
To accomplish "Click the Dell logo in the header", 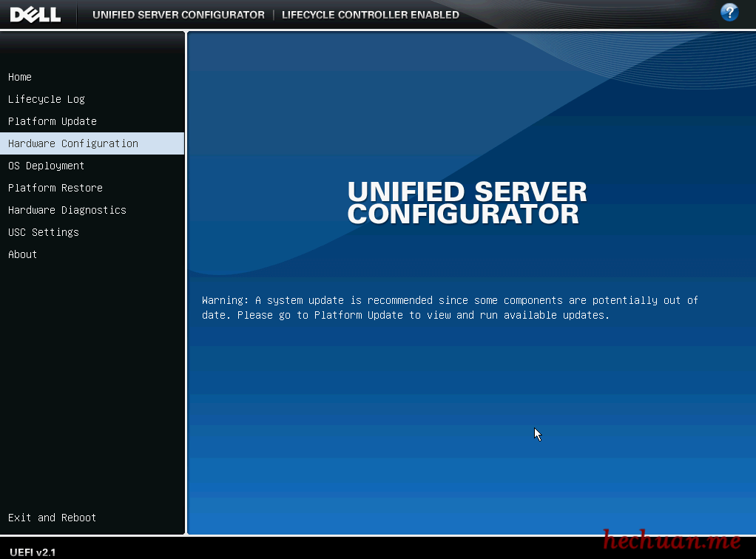I will (36, 14).
